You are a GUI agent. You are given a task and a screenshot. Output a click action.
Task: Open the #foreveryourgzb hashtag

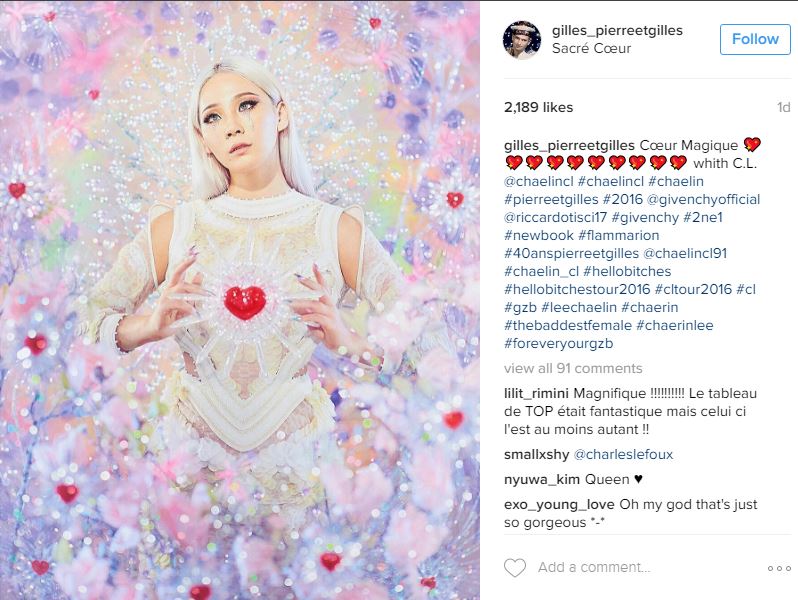[x=558, y=344]
